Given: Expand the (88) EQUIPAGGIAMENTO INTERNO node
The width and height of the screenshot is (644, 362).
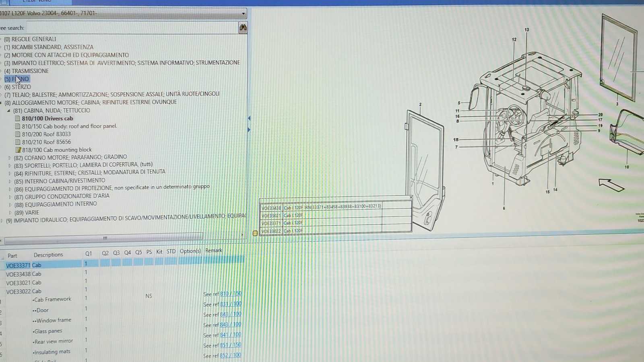Looking at the screenshot, I should click(x=10, y=205).
